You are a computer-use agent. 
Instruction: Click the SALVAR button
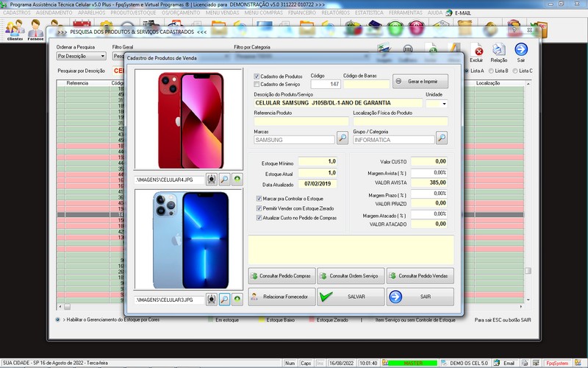[x=351, y=297]
